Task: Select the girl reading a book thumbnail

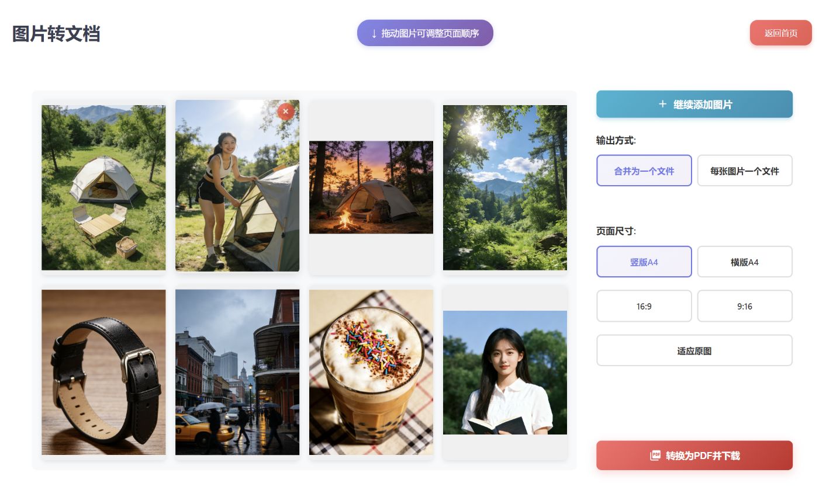Action: (x=504, y=372)
